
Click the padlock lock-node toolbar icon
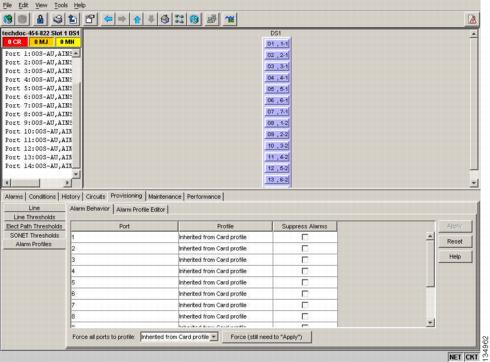(x=40, y=19)
